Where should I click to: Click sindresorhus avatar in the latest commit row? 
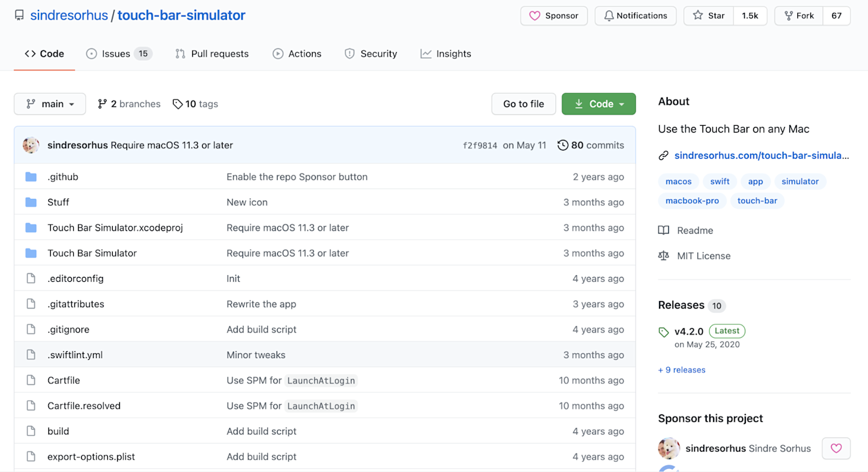point(31,145)
